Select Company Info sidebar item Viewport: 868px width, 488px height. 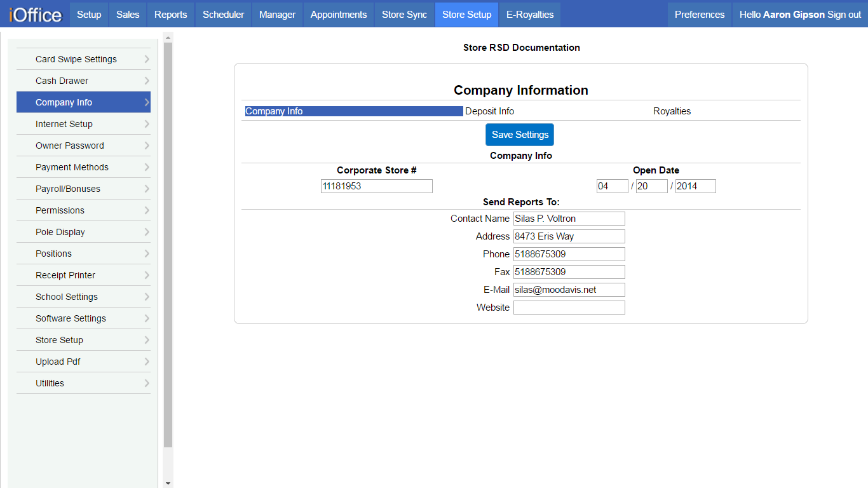pos(83,102)
